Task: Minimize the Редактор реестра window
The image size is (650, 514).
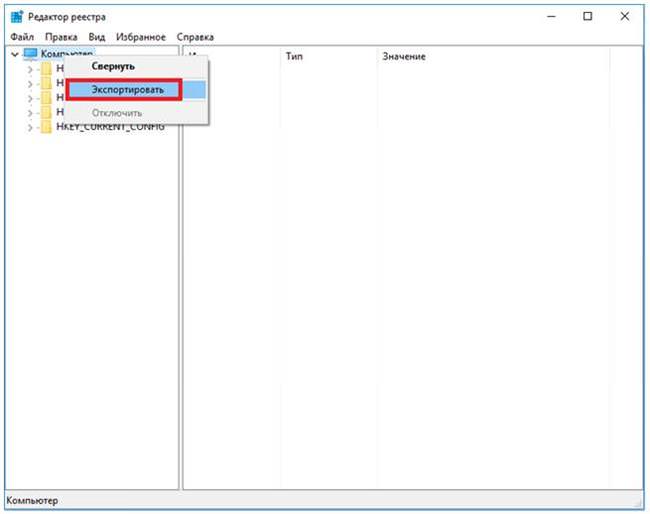Action: 551,17
